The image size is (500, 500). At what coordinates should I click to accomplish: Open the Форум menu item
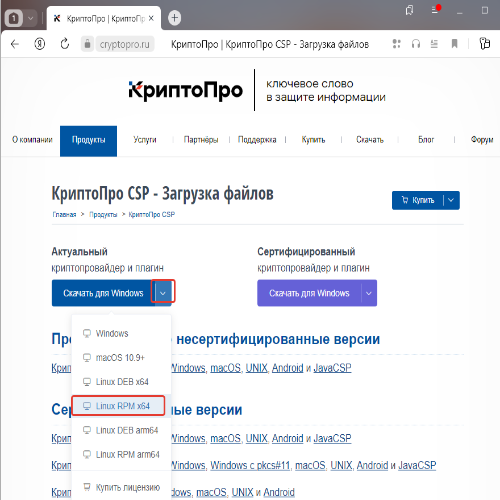click(x=482, y=140)
